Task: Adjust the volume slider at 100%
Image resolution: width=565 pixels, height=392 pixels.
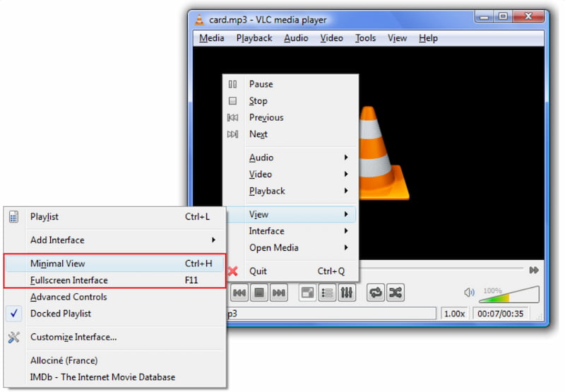Action: coord(509,295)
